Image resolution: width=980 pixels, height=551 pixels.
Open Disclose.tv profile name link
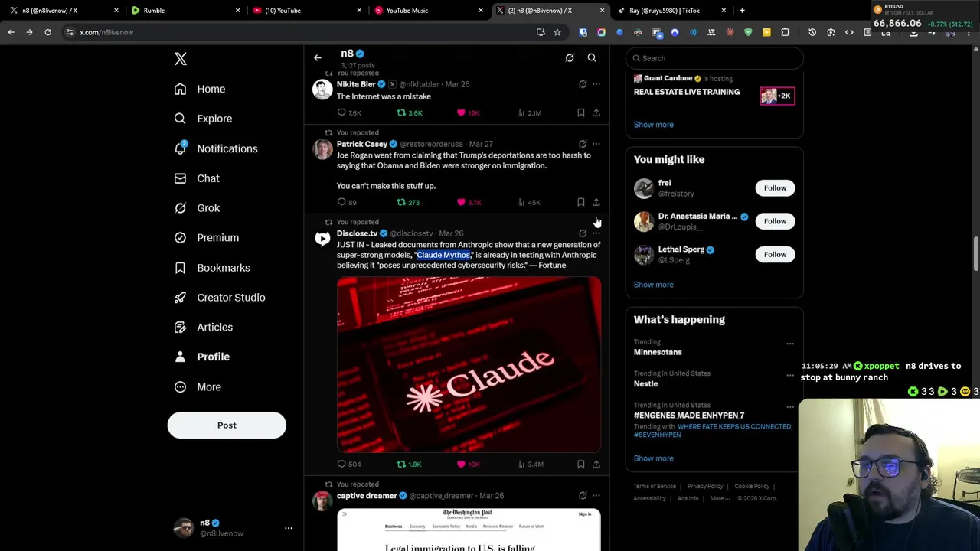357,233
